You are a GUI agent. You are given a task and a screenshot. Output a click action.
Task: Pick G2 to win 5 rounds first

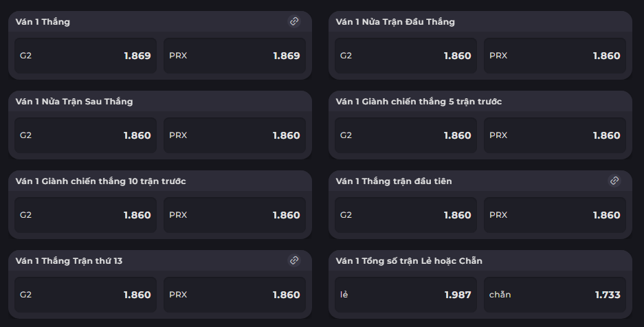click(406, 135)
